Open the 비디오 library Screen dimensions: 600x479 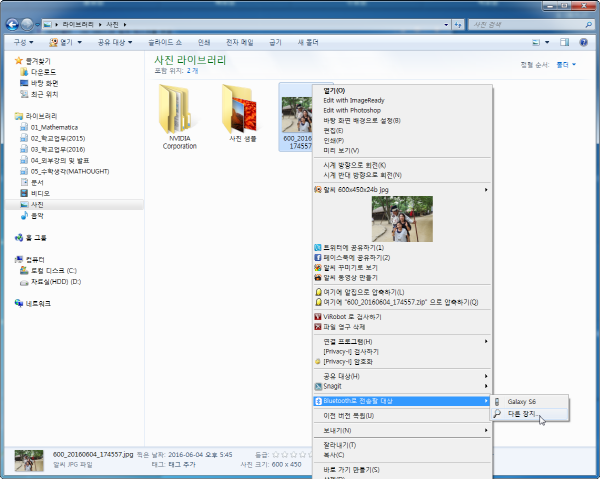(40, 194)
